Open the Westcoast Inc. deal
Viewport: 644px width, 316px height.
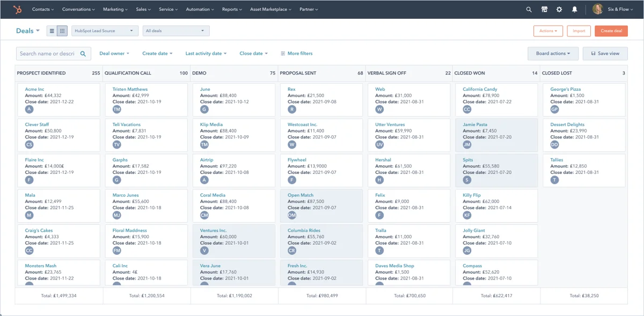click(x=302, y=124)
